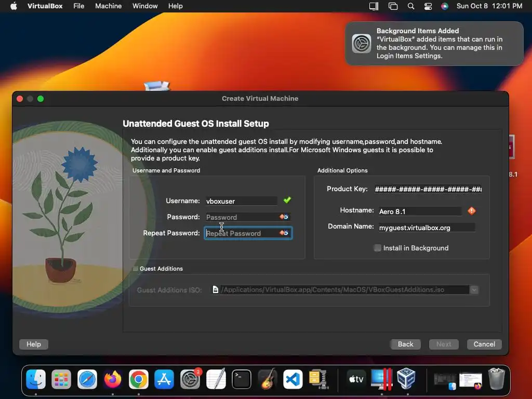
Task: Click the Username field with vboxuser
Action: click(241, 201)
